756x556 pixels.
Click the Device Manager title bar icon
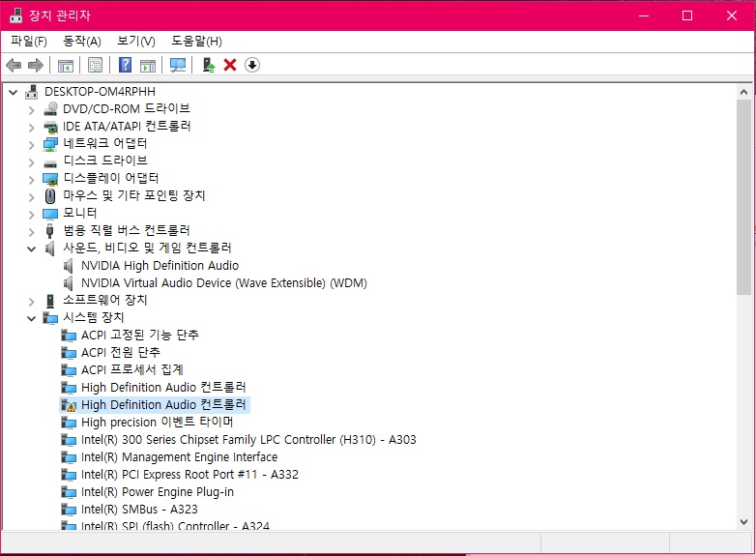[15, 15]
